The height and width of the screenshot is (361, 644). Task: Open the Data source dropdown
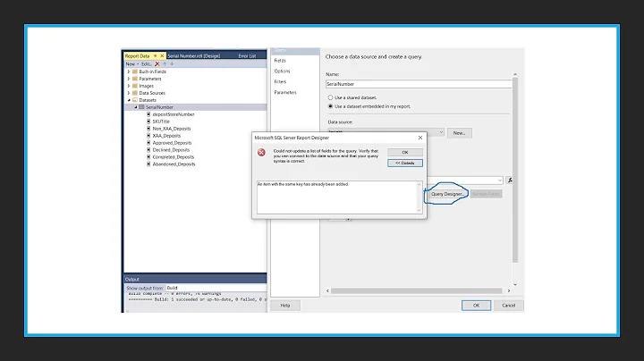click(440, 132)
